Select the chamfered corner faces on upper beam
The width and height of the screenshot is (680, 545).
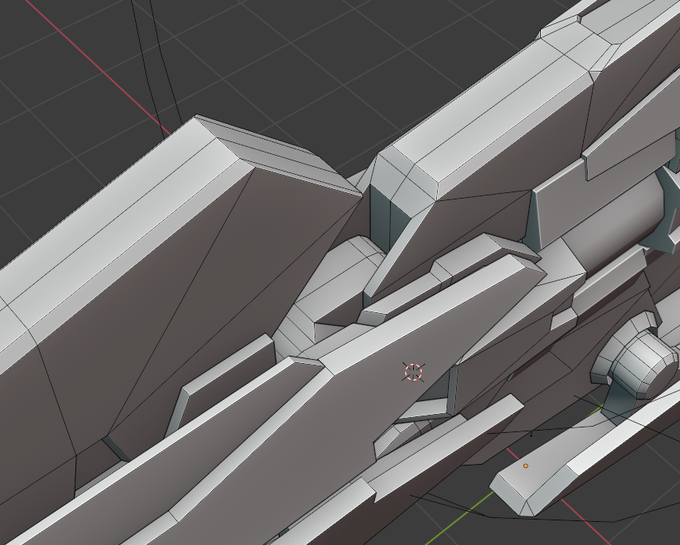click(401, 180)
